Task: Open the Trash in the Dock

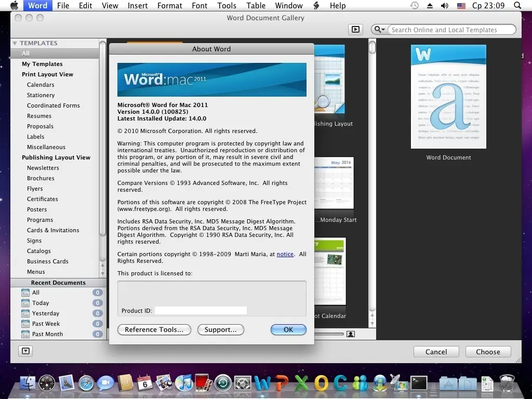Action: pyautogui.click(x=507, y=383)
